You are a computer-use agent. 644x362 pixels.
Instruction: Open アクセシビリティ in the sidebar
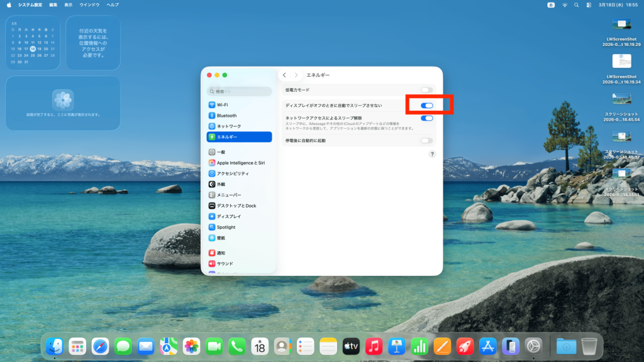[239, 173]
